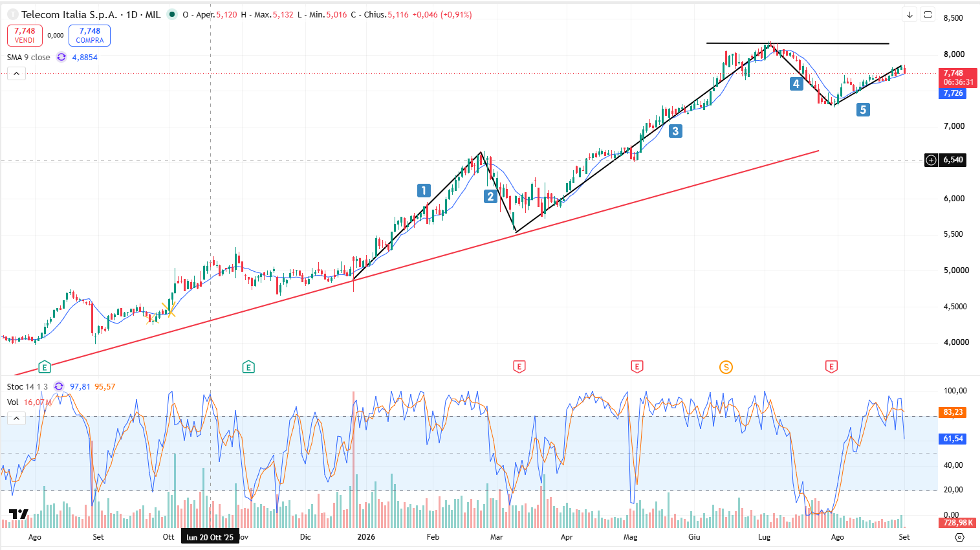Select Elliott wave label 3
Image resolution: width=980 pixels, height=550 pixels.
tap(675, 131)
